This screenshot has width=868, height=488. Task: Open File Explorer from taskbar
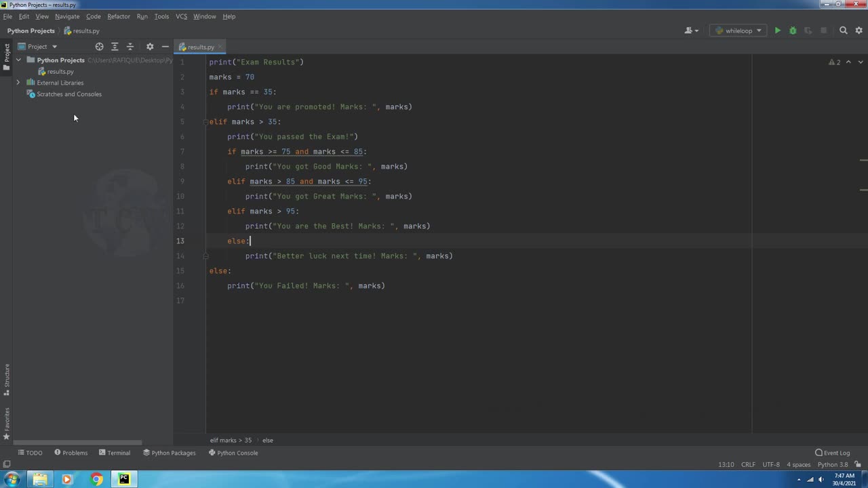40,479
